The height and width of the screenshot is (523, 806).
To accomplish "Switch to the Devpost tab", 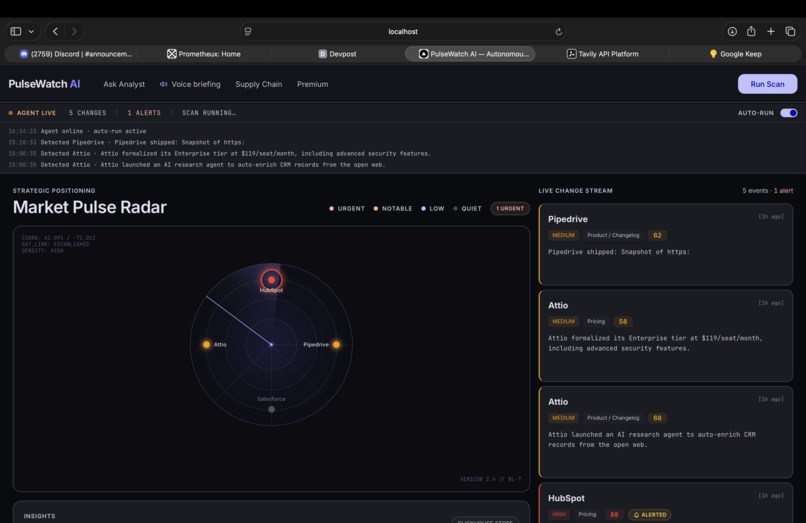I will [x=337, y=54].
